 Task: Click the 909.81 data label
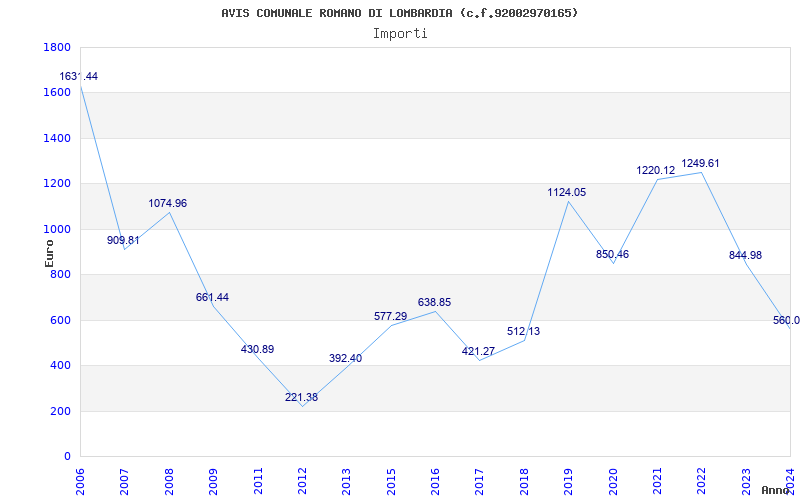pos(123,240)
